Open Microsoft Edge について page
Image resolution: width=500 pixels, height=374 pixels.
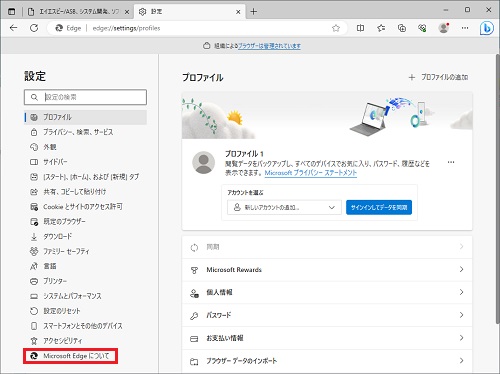pyautogui.click(x=71, y=356)
